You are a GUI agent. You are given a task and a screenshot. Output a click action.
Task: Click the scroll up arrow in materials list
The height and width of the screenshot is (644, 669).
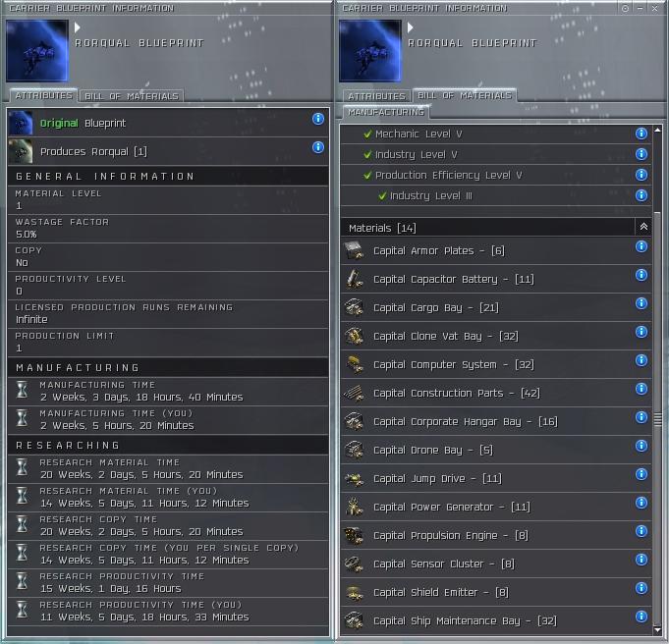click(657, 130)
